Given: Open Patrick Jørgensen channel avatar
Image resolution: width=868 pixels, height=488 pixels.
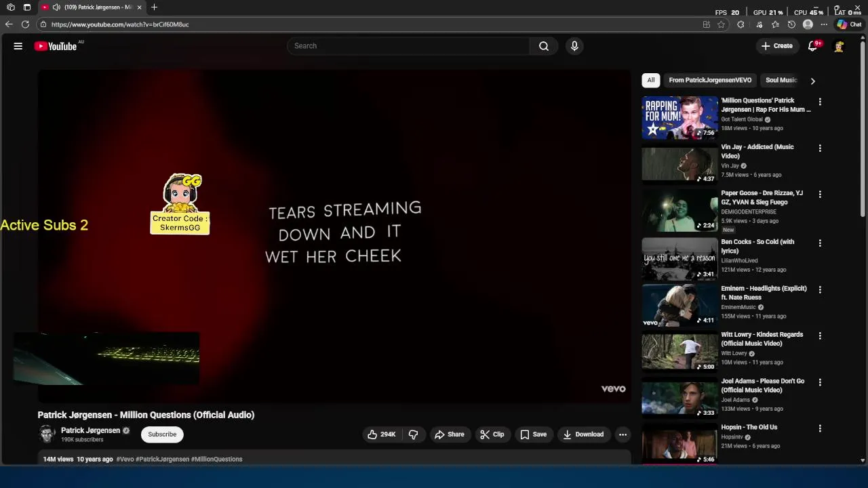Looking at the screenshot, I should point(47,434).
